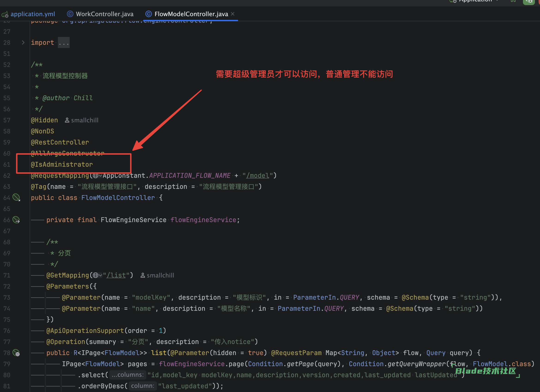Click the Spring bean gutter icon on line 64
The image size is (540, 392).
[x=16, y=197]
